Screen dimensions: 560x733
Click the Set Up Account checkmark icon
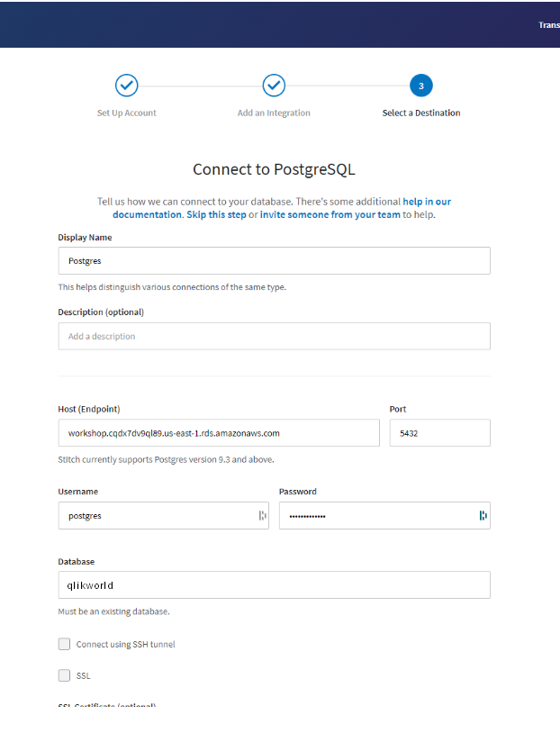coord(127,86)
